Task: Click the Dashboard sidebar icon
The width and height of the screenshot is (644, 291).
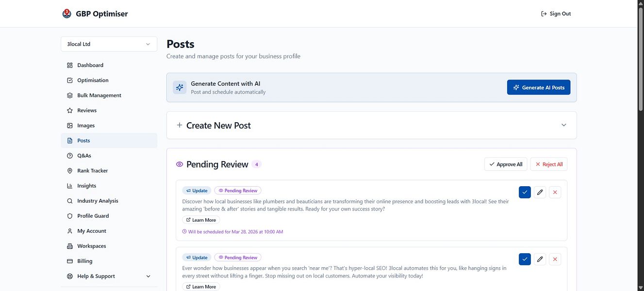Action: [70, 65]
